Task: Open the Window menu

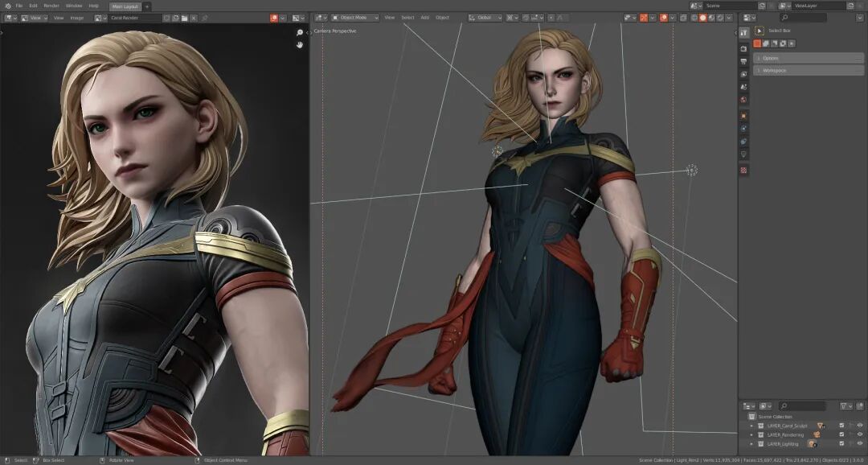Action: click(x=74, y=6)
